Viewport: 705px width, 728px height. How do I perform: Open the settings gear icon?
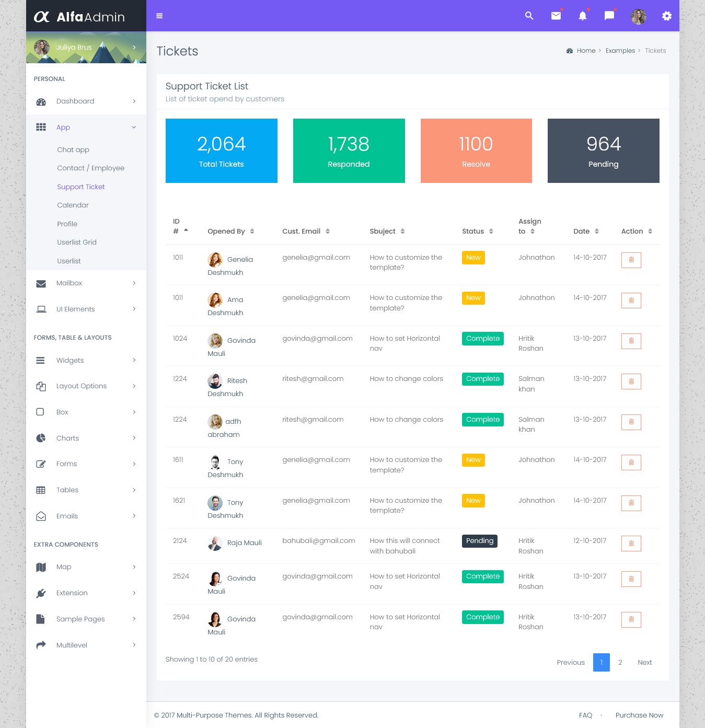666,16
